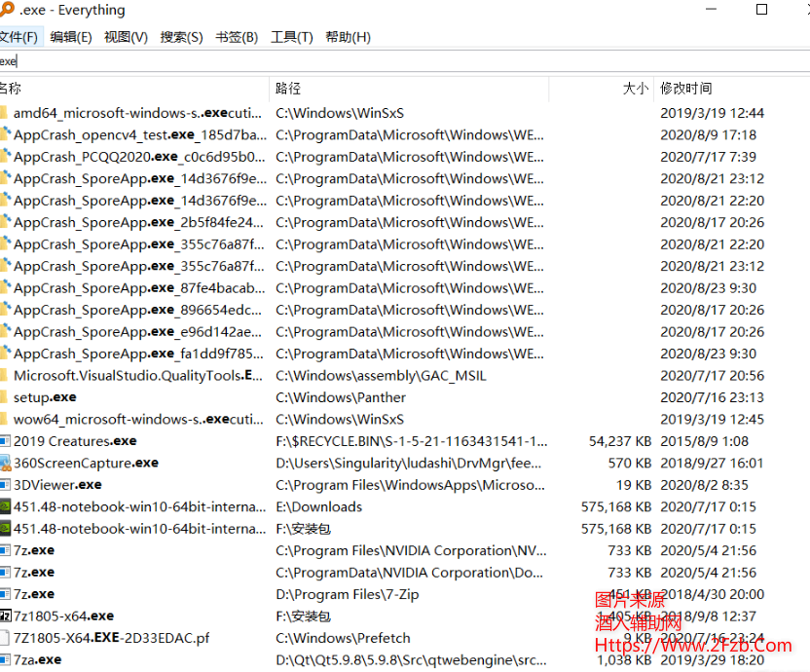The width and height of the screenshot is (810, 672).
Task: Select AppCrash_SporeApp.exe_2b5f84fe24... entry
Action: 138,222
